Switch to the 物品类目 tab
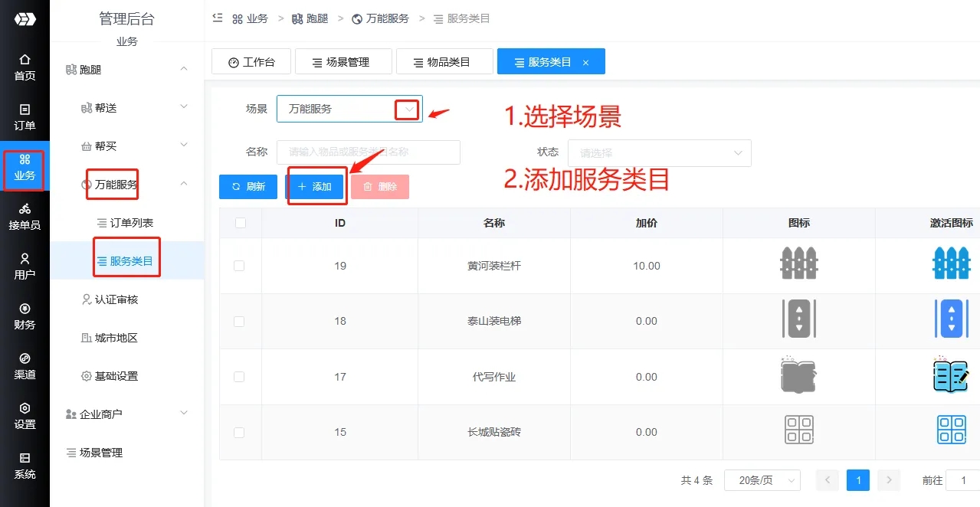 444,62
